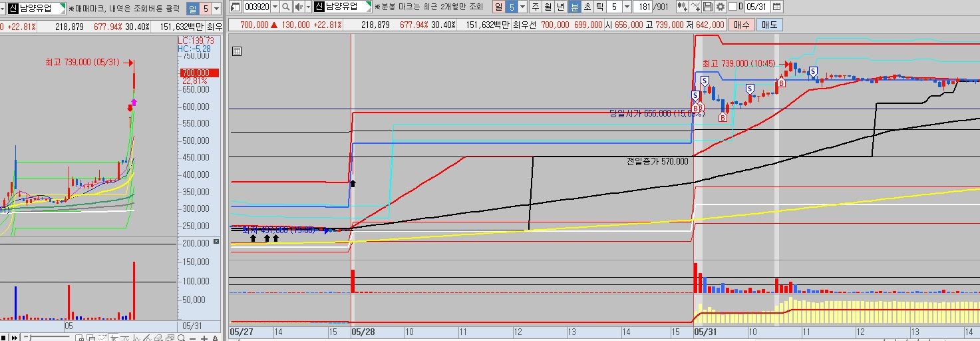The width and height of the screenshot is (980, 341).
Task: Select the 초 seconds chart period
Action: [587, 7]
